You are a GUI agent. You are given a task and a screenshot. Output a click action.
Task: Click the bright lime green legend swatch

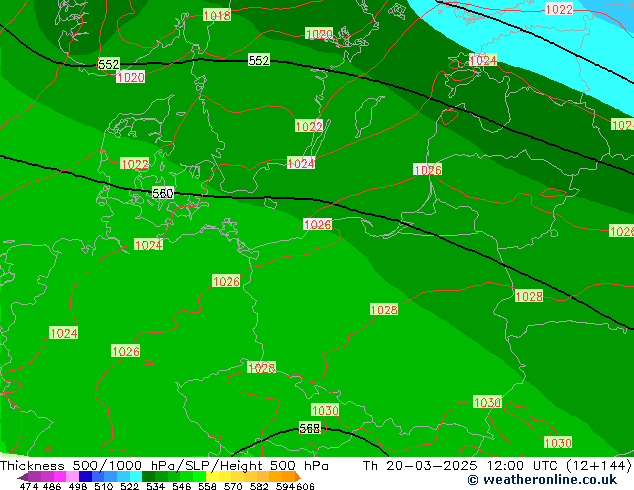coord(199,477)
